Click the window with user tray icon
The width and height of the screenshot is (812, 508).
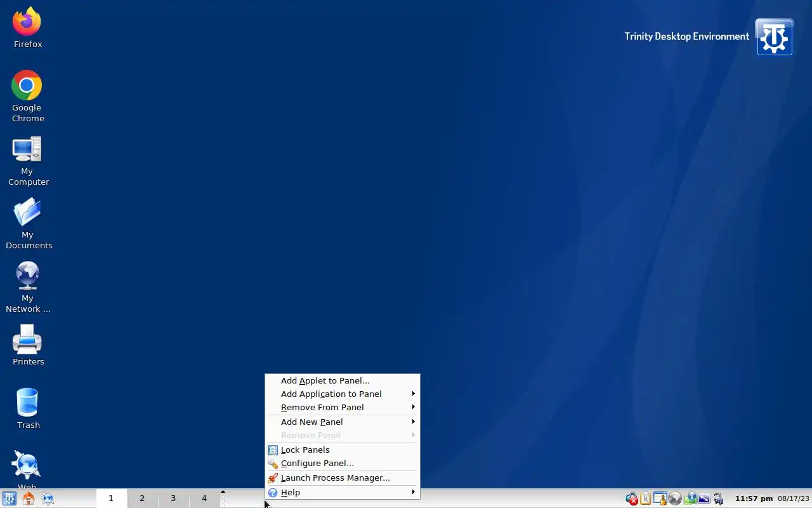click(660, 498)
